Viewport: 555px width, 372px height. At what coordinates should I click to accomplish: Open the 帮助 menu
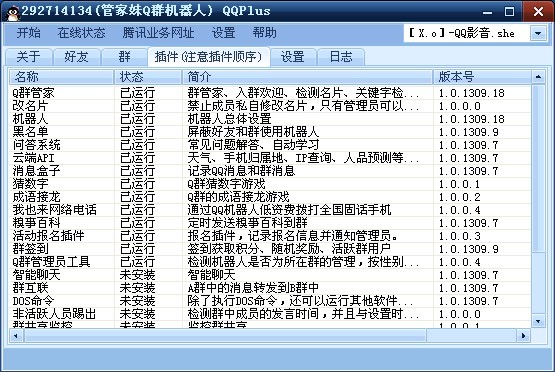264,33
